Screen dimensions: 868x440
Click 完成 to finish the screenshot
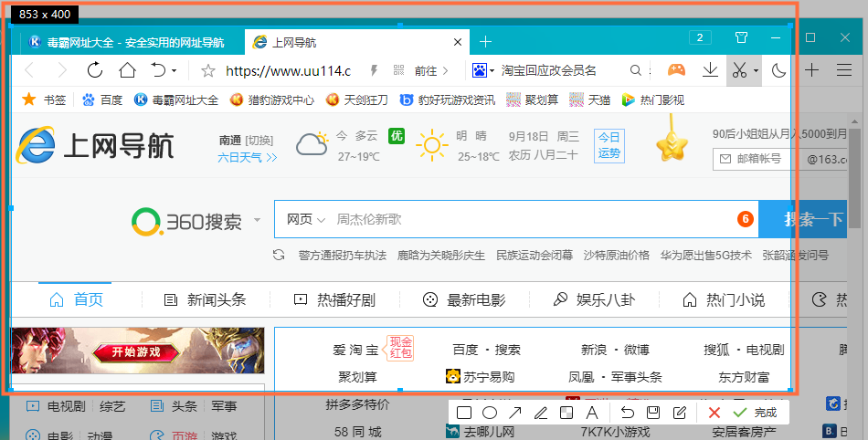tap(756, 413)
